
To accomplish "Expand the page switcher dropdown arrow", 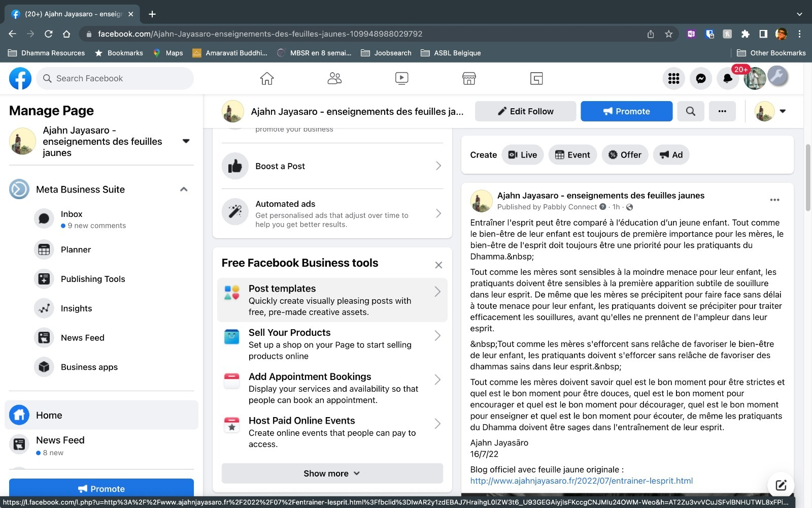I will coord(186,141).
